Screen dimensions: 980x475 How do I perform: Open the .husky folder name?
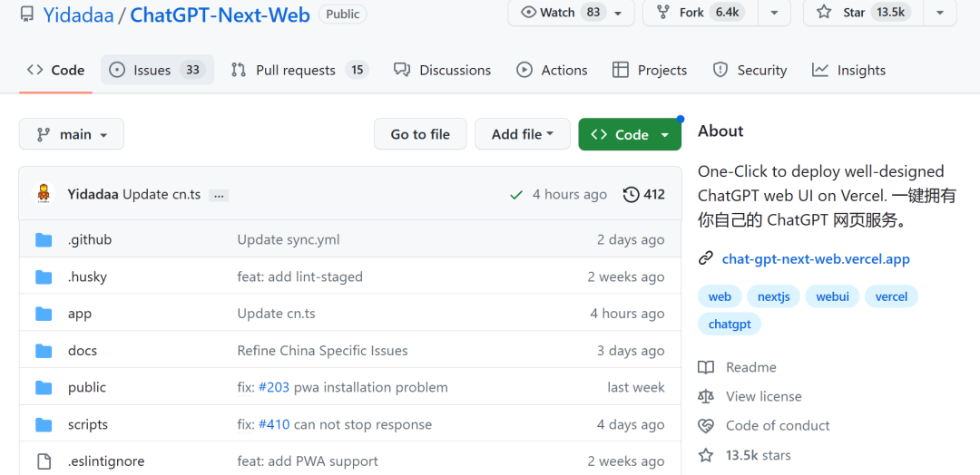point(87,276)
